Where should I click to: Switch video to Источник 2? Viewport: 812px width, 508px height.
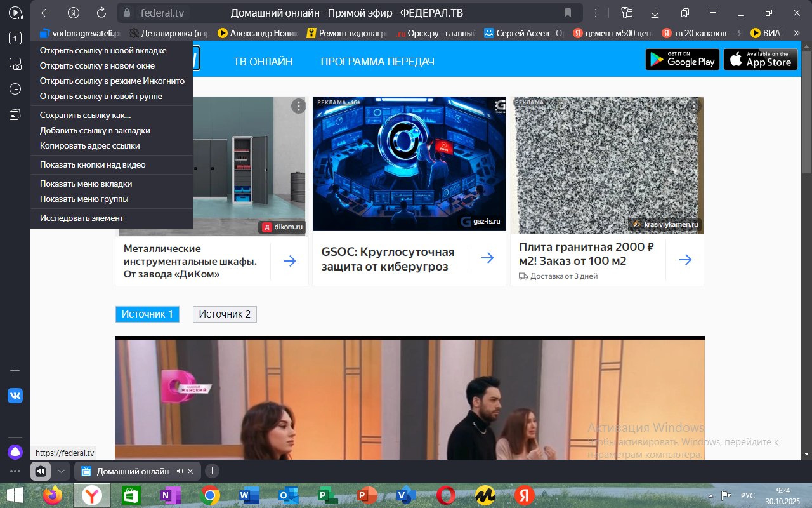coord(225,314)
